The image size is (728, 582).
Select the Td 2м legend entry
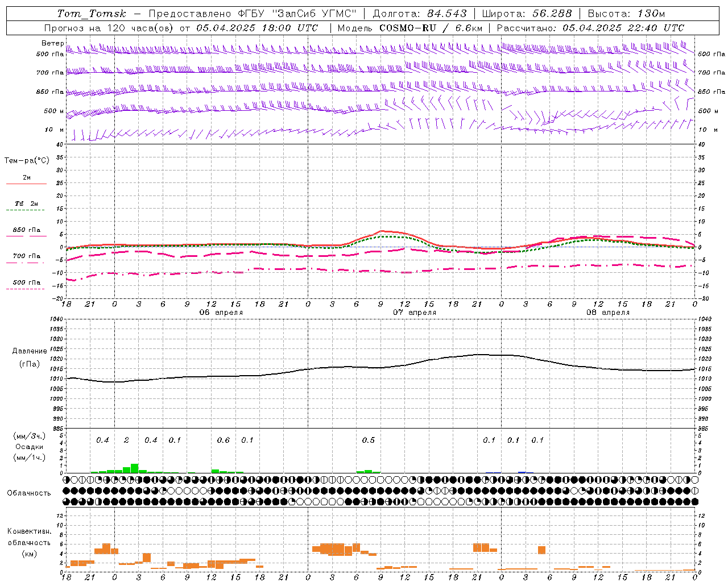coord(27,203)
